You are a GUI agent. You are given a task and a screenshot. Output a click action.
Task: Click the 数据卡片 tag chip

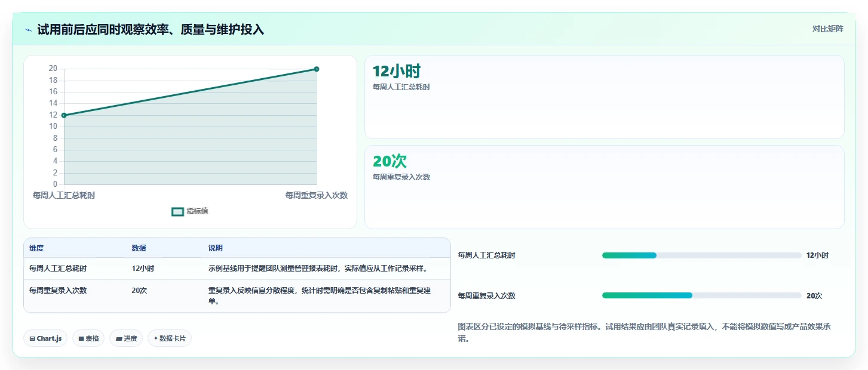tap(170, 338)
